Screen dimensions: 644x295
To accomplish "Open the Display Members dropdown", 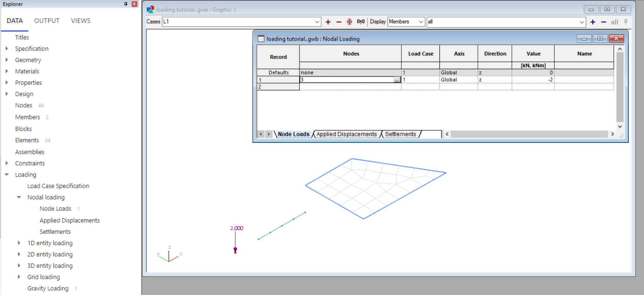I will click(x=421, y=22).
